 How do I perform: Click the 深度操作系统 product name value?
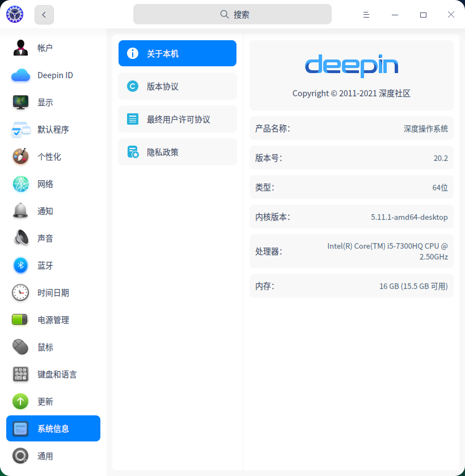[426, 129]
